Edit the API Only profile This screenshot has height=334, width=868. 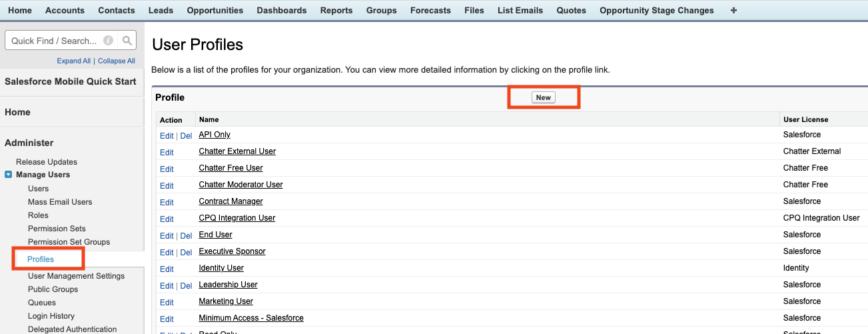pos(167,135)
